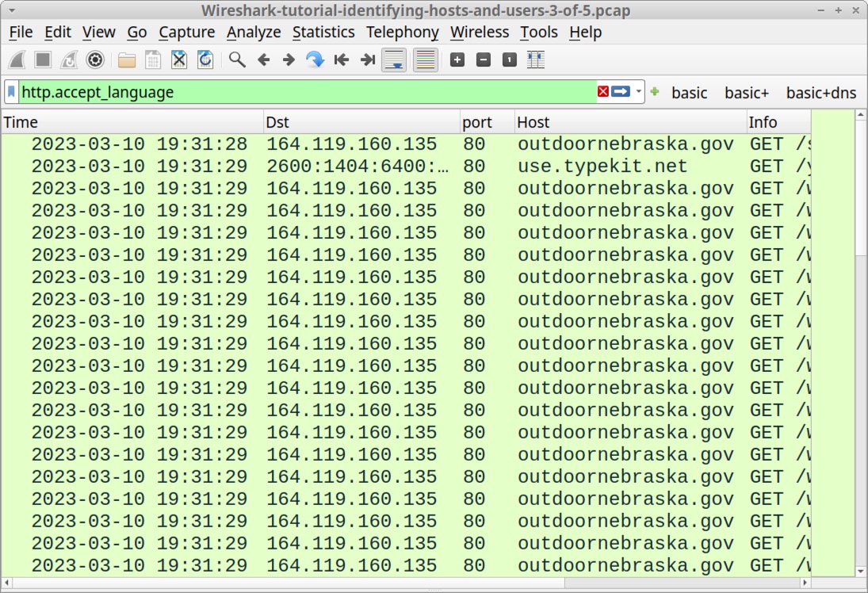Apply the basic filter button

[x=689, y=93]
